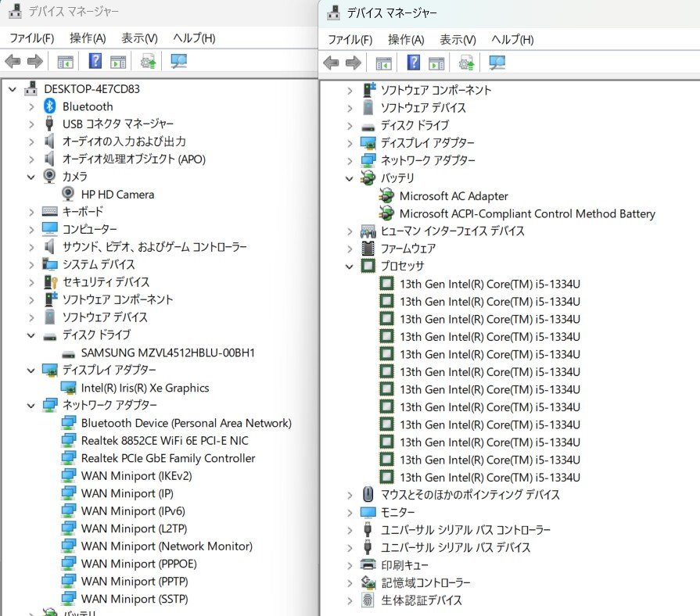Click the Properties panel icon in the right window toolbar
The height and width of the screenshot is (616, 700).
(x=436, y=63)
